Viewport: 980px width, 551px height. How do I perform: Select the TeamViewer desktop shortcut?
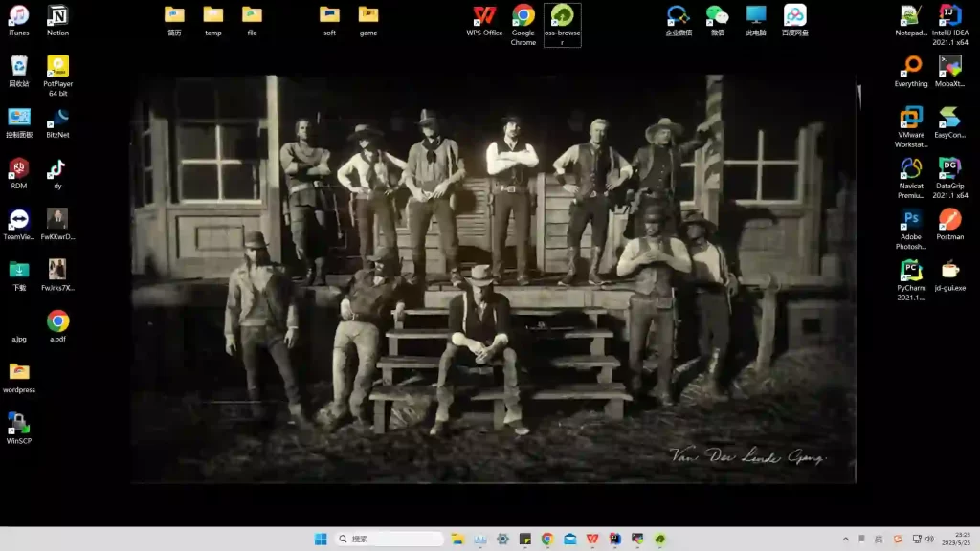[x=19, y=225]
